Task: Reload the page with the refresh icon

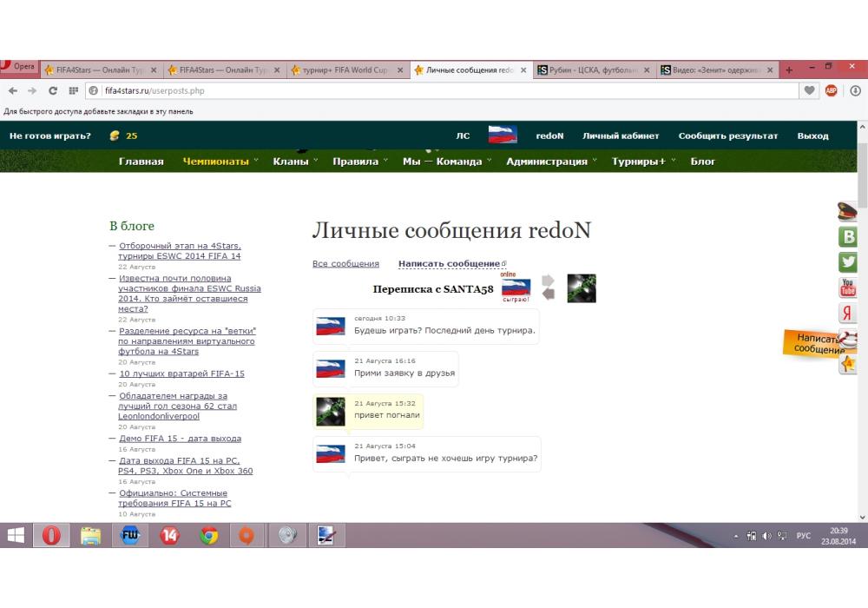Action: [53, 90]
